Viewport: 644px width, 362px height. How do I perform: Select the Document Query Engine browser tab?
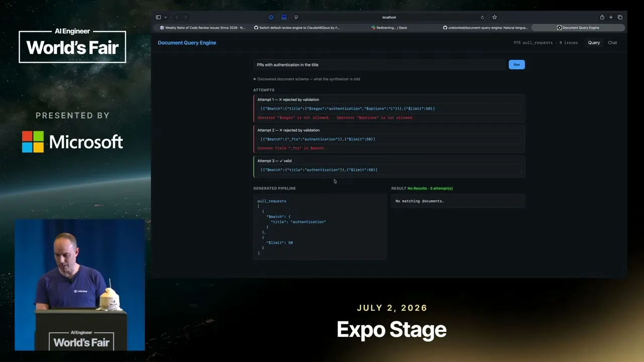pos(578,28)
